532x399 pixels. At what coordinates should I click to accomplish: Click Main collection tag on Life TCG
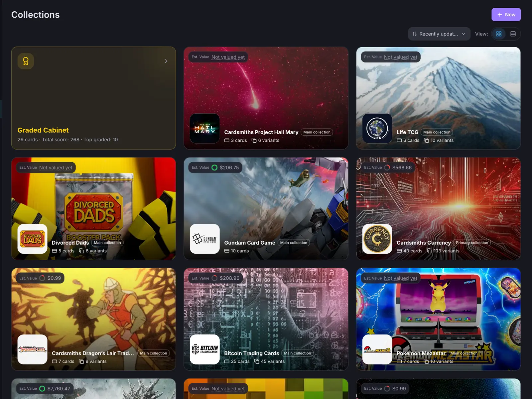(x=437, y=132)
